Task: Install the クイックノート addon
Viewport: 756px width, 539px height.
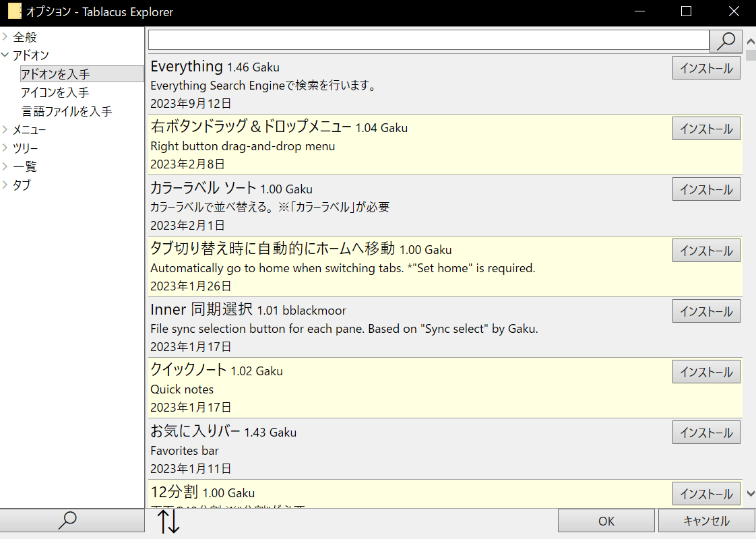Action: click(x=706, y=372)
